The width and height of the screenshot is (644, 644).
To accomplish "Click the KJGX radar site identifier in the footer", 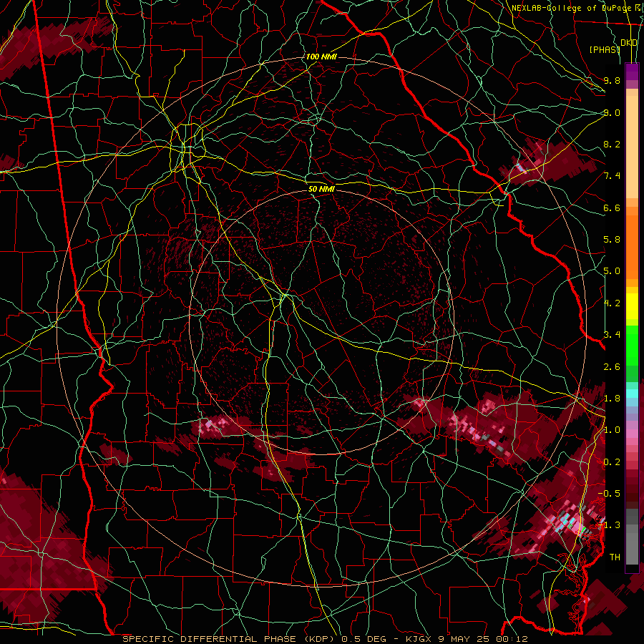I will [419, 639].
